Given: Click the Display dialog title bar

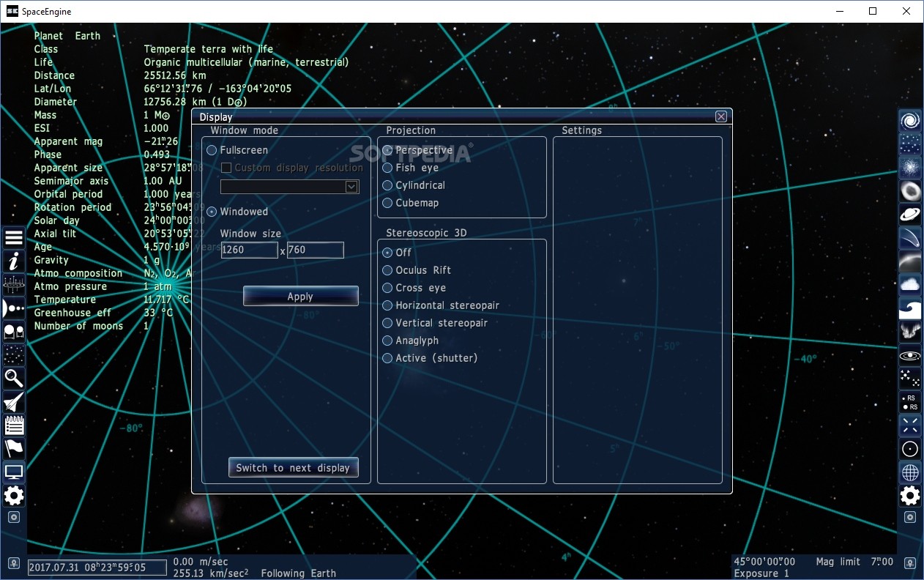Looking at the screenshot, I should [x=461, y=116].
